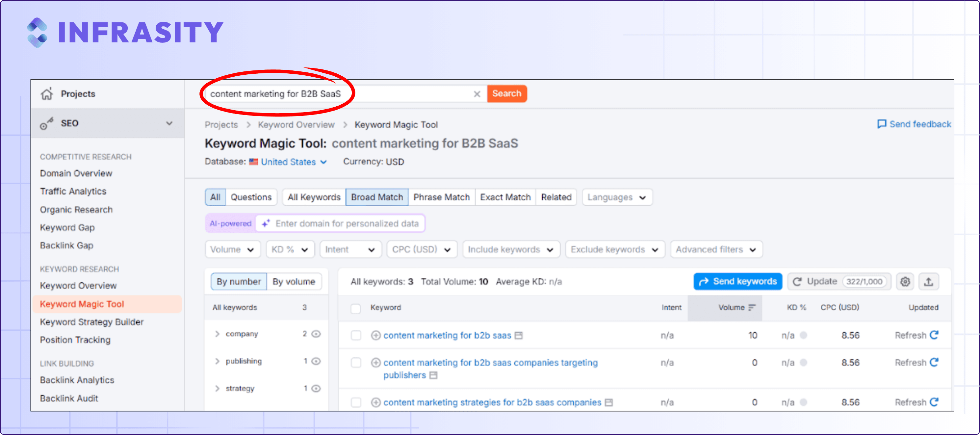
Task: Go to Keyword Overview breadcrumb
Action: (296, 125)
